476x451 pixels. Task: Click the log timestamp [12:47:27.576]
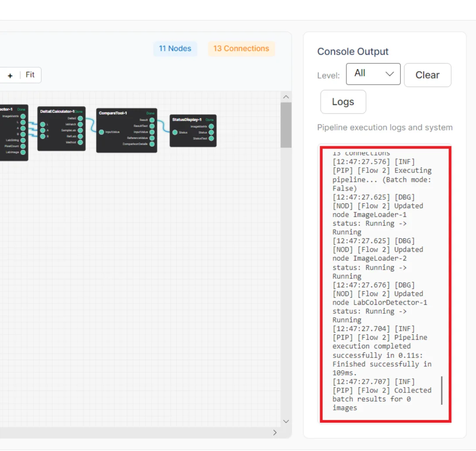361,162
